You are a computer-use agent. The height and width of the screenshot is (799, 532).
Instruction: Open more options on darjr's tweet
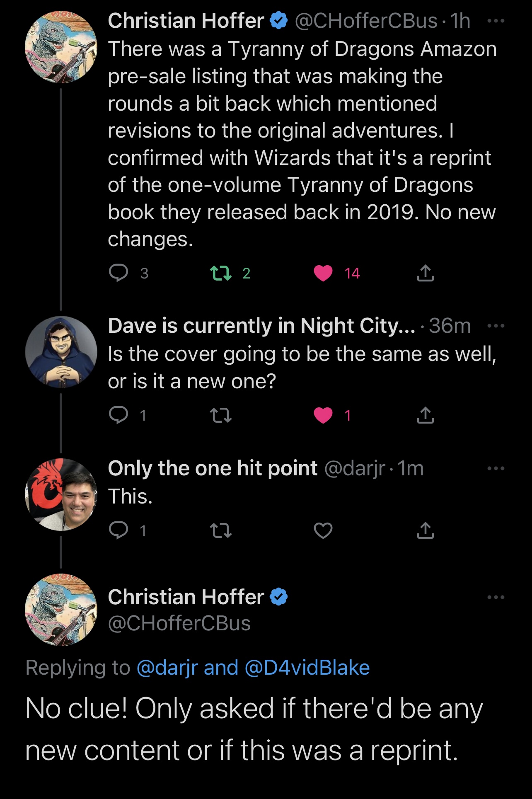coord(496,468)
